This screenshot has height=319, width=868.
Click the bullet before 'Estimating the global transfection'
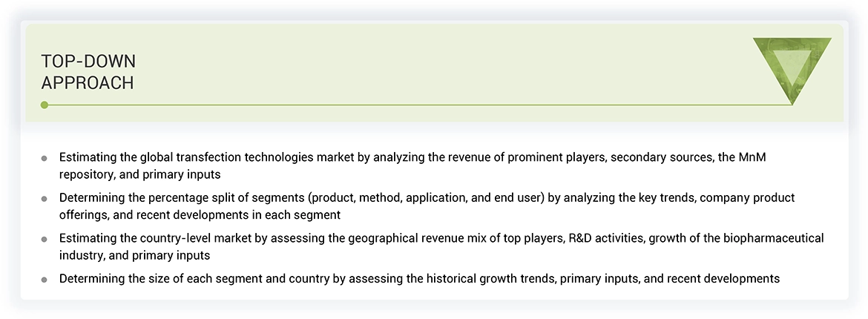point(45,158)
